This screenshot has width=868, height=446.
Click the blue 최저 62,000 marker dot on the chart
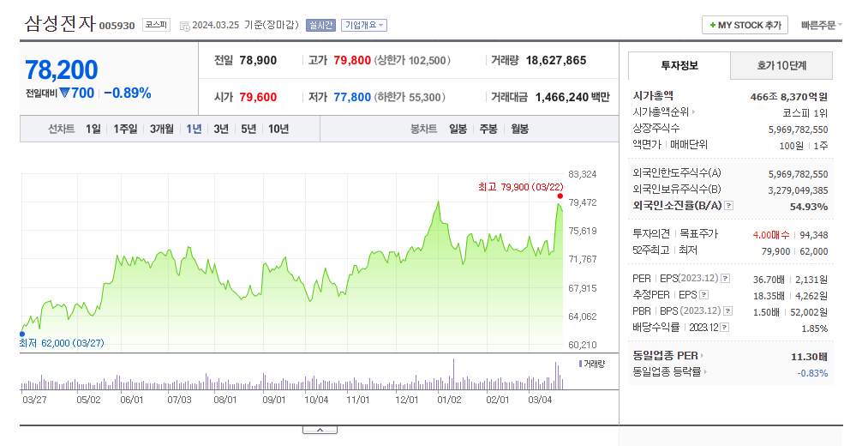(x=22, y=334)
